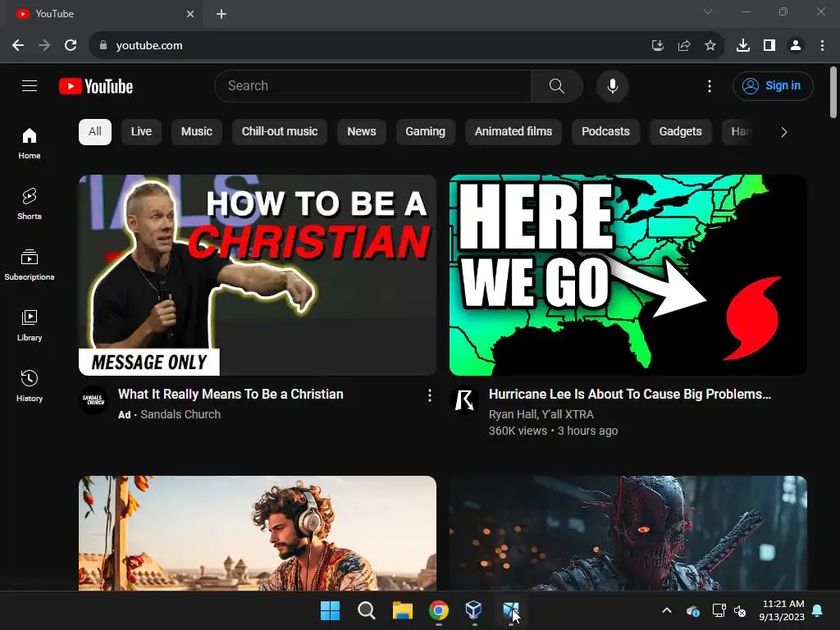Viewport: 840px width, 630px height.
Task: Open the clock showing 11:21 AM
Action: [782, 610]
